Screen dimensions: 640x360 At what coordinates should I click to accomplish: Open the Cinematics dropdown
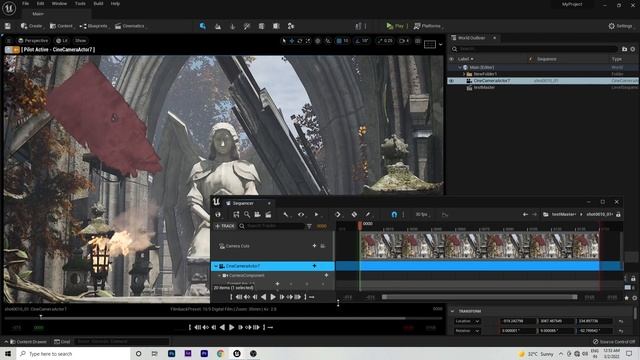pos(130,26)
